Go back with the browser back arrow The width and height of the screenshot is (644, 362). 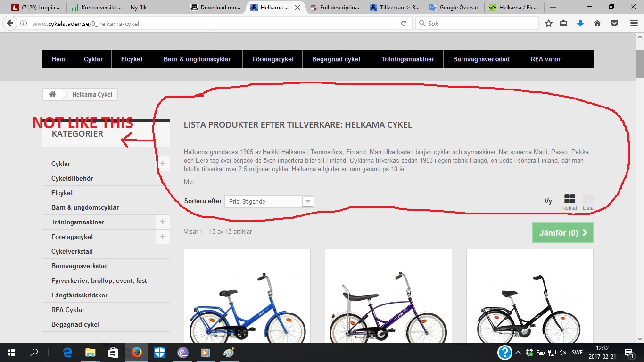(10, 23)
